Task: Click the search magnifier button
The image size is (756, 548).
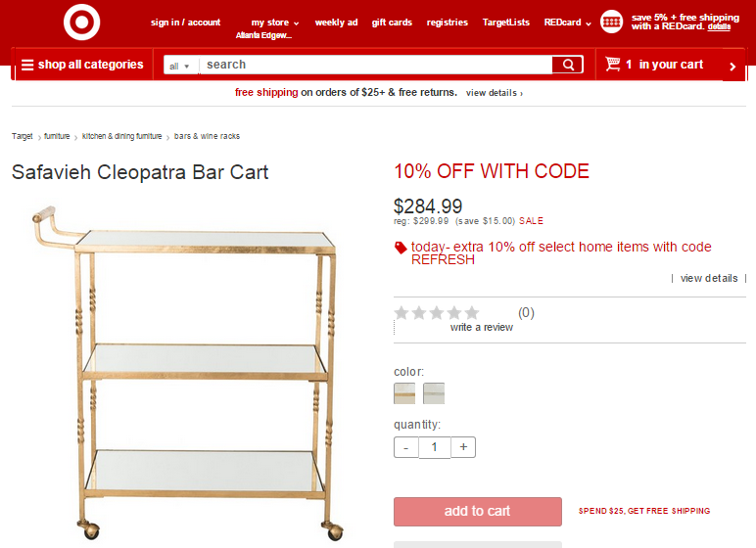Action: [x=568, y=65]
